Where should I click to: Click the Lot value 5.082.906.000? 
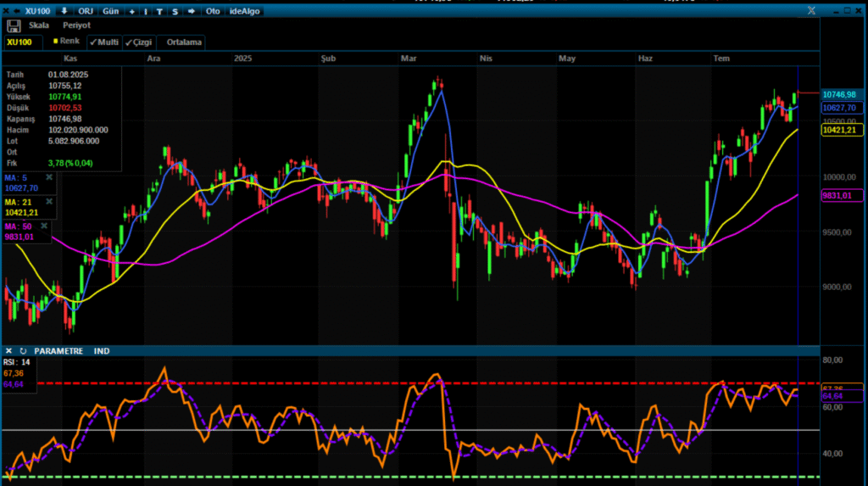(x=74, y=141)
